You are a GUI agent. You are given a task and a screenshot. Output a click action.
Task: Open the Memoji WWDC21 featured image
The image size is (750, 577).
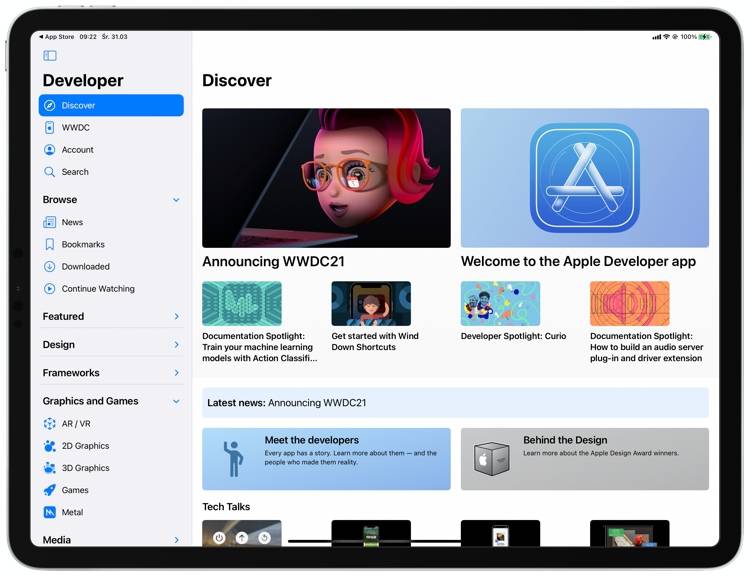326,178
